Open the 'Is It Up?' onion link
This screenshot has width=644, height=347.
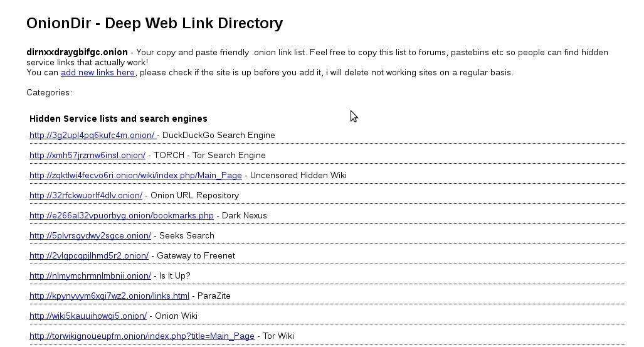90,276
